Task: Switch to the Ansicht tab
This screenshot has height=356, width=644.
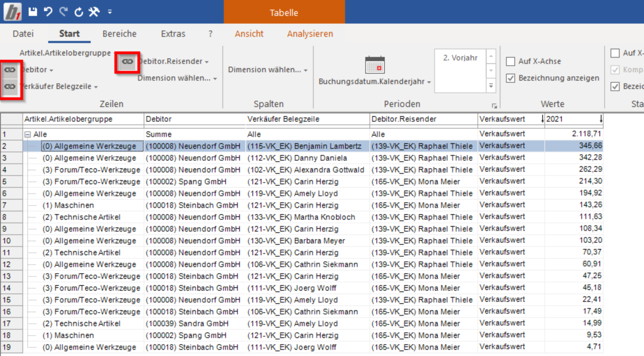Action: click(249, 34)
